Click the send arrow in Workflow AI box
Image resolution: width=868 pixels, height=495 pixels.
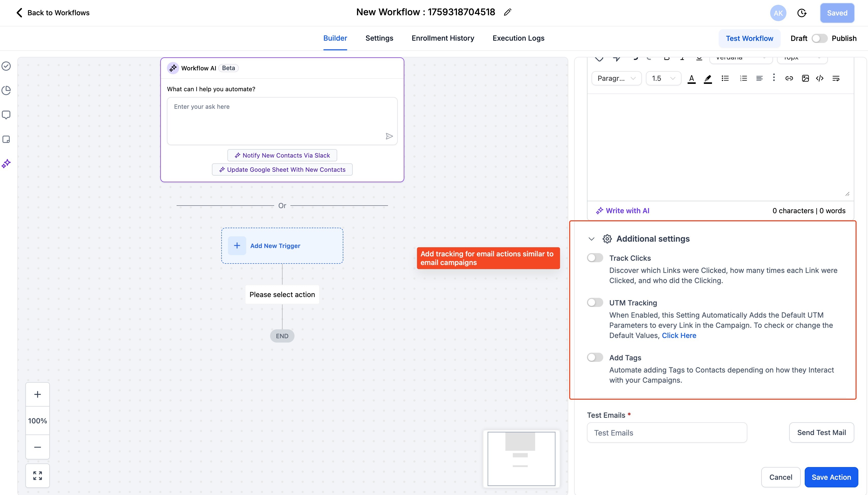[x=389, y=136]
